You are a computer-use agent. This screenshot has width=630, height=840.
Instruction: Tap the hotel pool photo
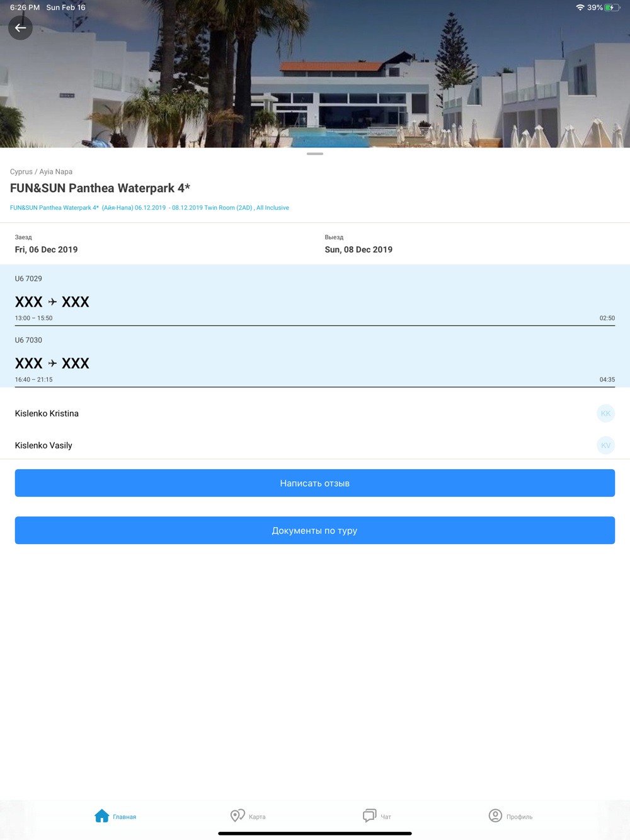315,74
